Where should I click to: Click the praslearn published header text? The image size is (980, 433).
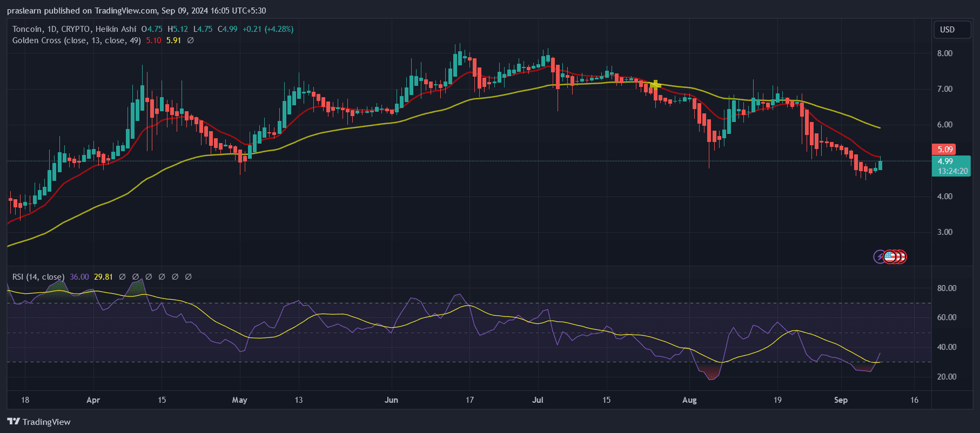click(136, 11)
